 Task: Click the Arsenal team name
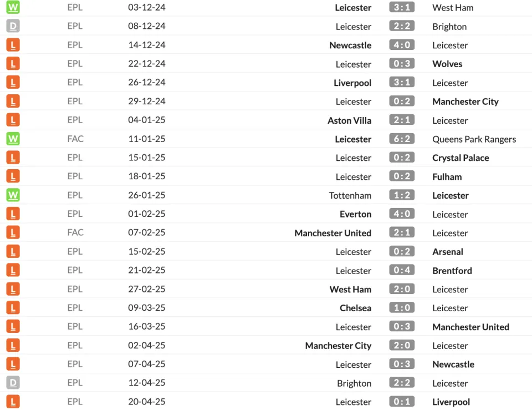[448, 252]
